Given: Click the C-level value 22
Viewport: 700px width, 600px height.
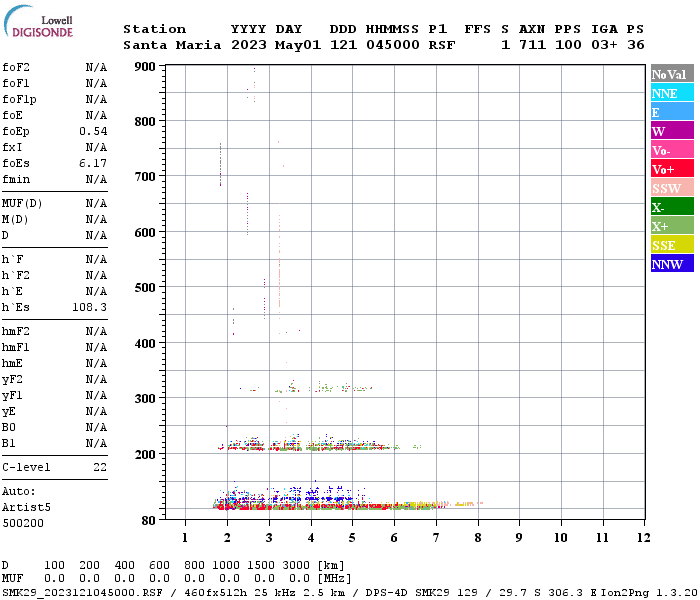Looking at the screenshot, I should [100, 467].
